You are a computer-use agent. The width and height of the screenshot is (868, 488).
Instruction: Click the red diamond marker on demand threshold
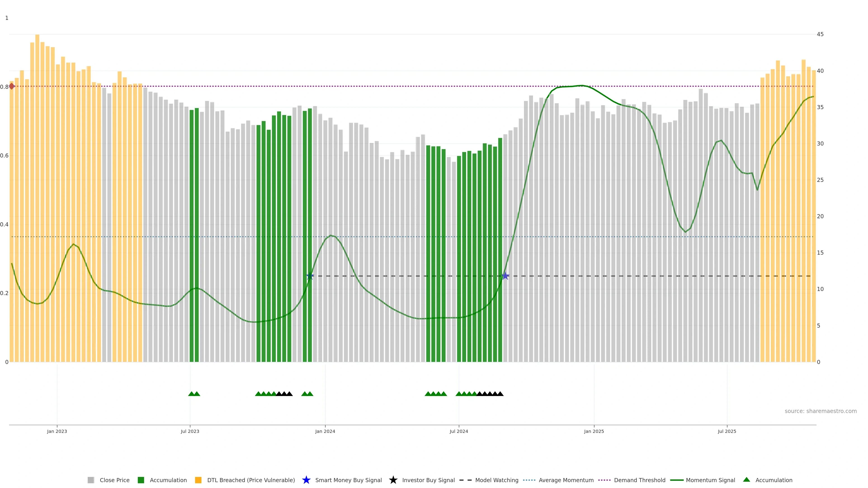tap(12, 86)
